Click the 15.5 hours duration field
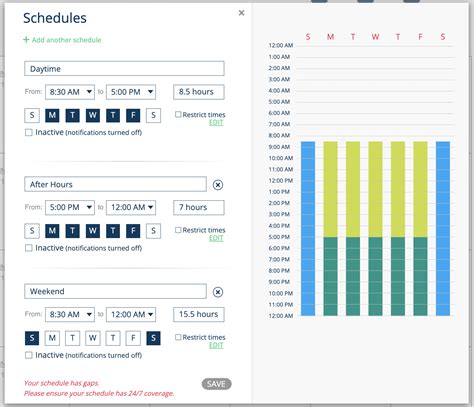 (199, 314)
